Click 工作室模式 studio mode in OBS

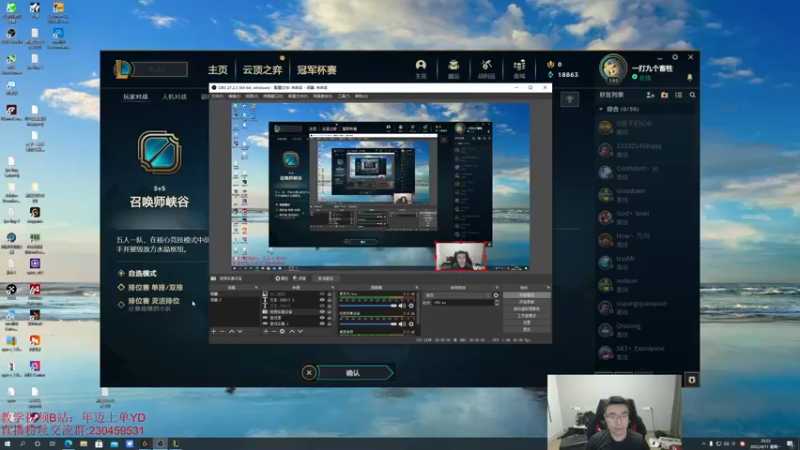click(x=527, y=316)
